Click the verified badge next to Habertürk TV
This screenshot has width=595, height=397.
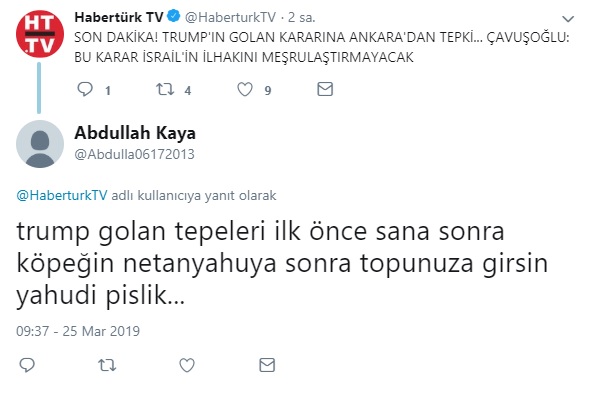click(174, 16)
